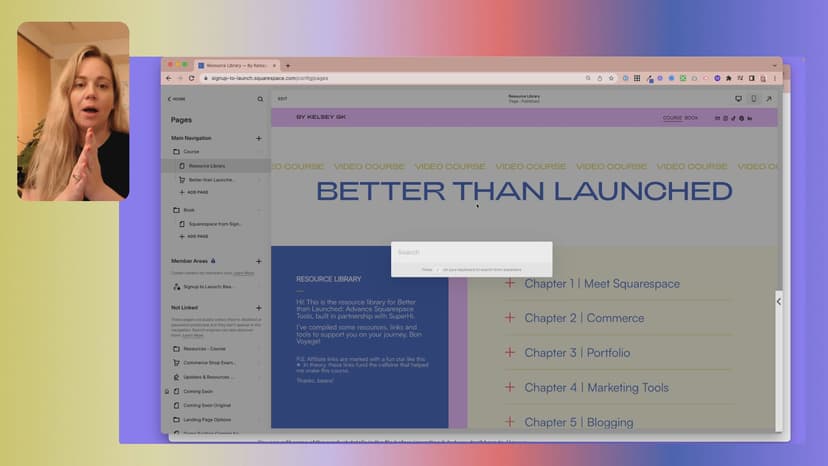Go back using Home link
This screenshot has height=466, width=828.
[177, 99]
